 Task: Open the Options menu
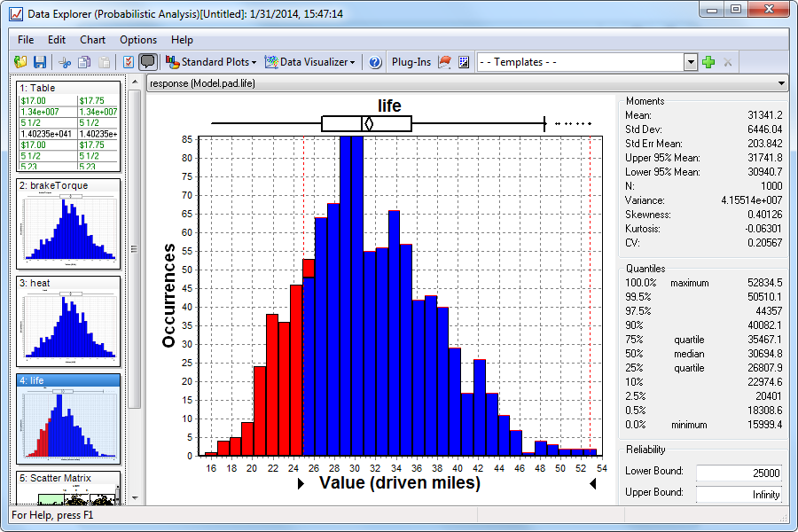click(138, 40)
